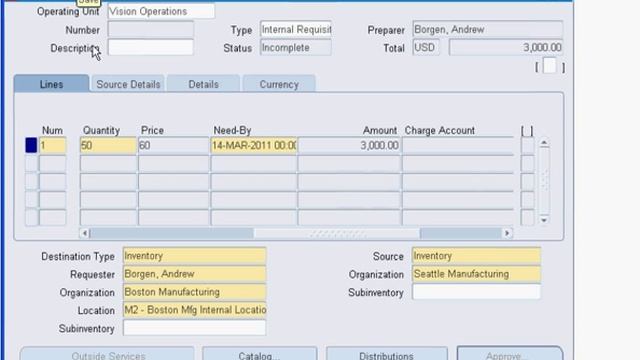
Task: Click the Type field showing Internal Requisition
Action: 296,30
